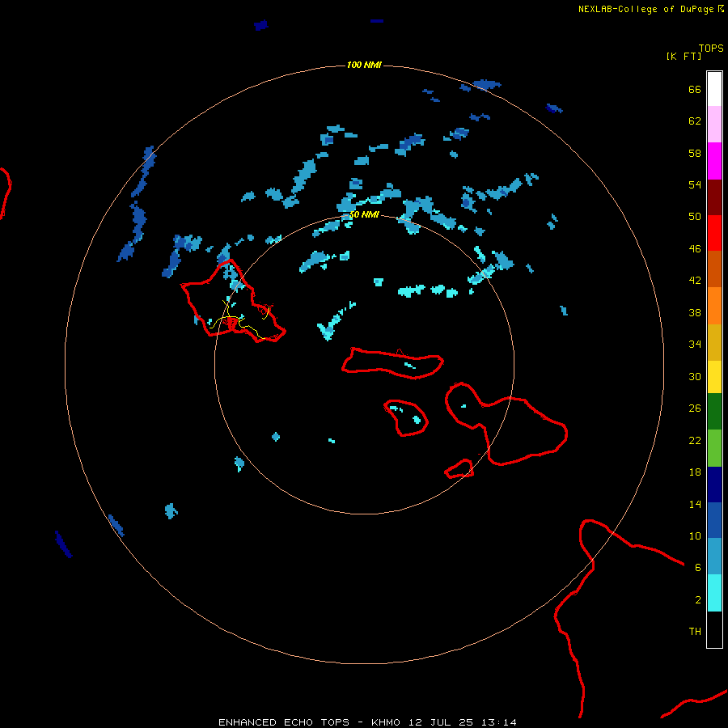Viewport: 728px width, 728px height.
Task: Select the orange 42 kft legend swatch
Action: pyautogui.click(x=714, y=306)
